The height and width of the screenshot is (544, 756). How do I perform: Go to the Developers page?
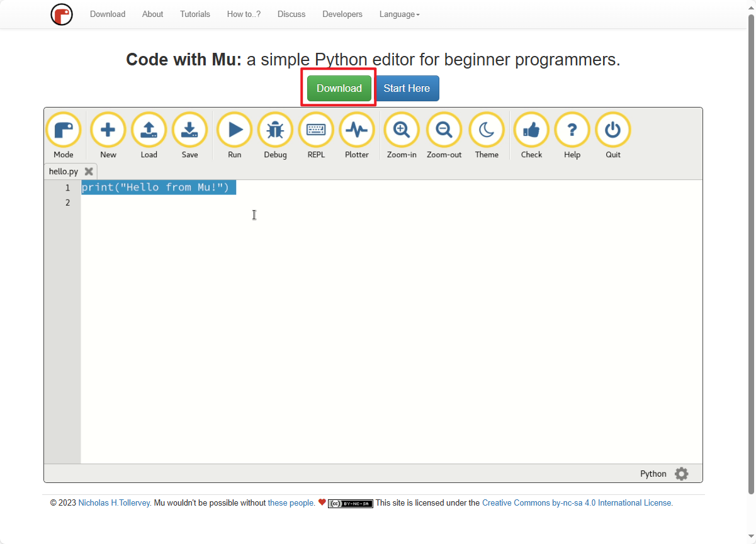click(x=342, y=14)
